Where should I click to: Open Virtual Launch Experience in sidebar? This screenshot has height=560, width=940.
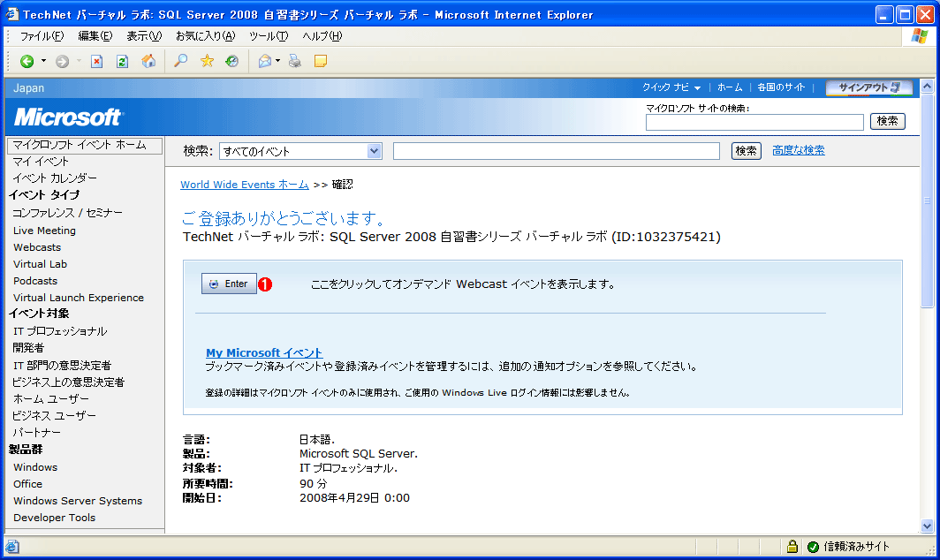79,298
